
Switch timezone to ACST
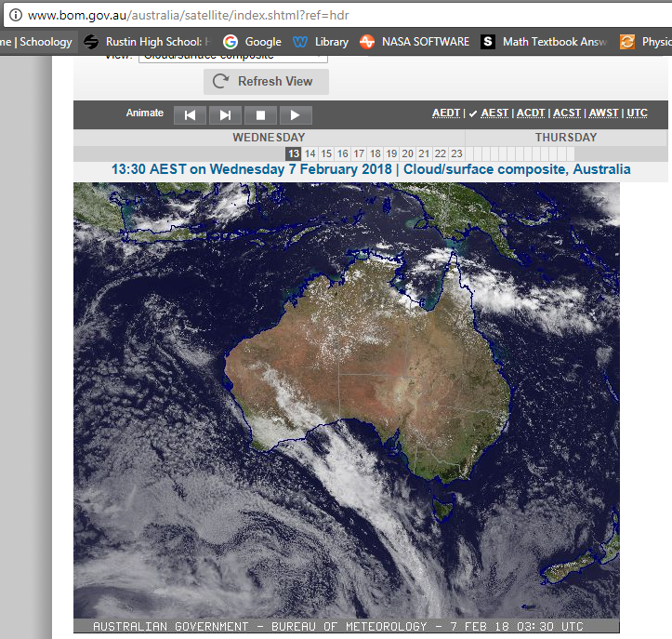pos(567,113)
